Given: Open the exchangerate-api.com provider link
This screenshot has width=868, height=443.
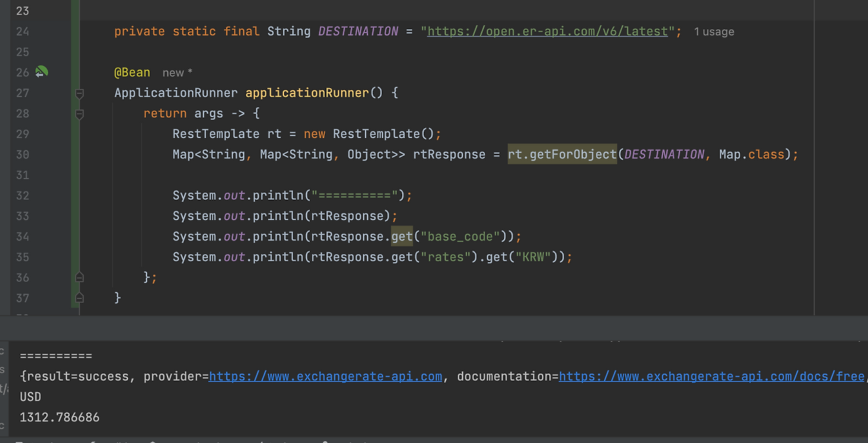Looking at the screenshot, I should [x=325, y=376].
